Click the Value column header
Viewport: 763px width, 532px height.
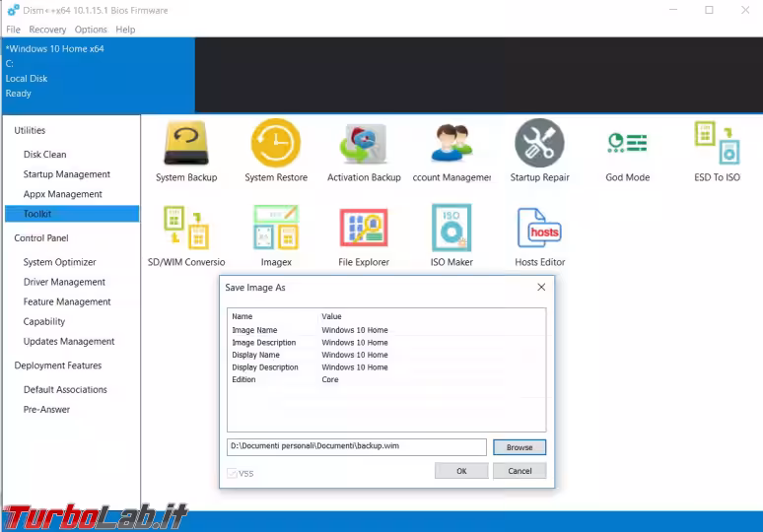click(331, 316)
